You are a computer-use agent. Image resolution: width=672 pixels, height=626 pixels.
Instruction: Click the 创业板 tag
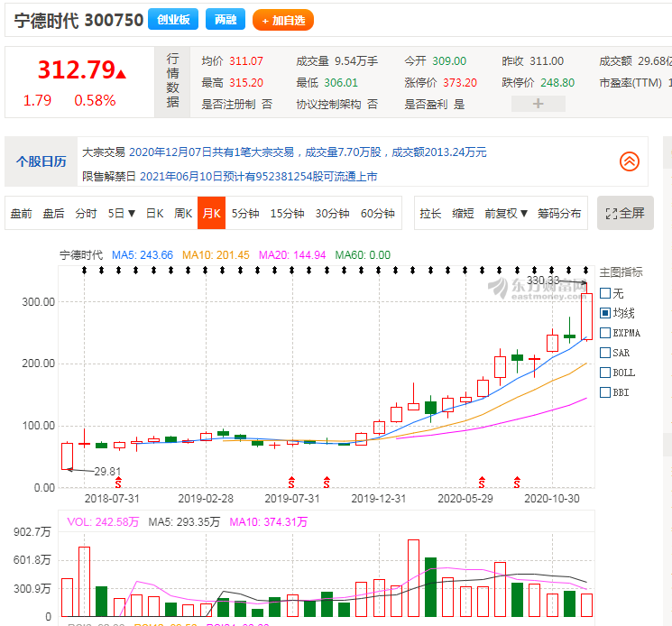tap(173, 19)
